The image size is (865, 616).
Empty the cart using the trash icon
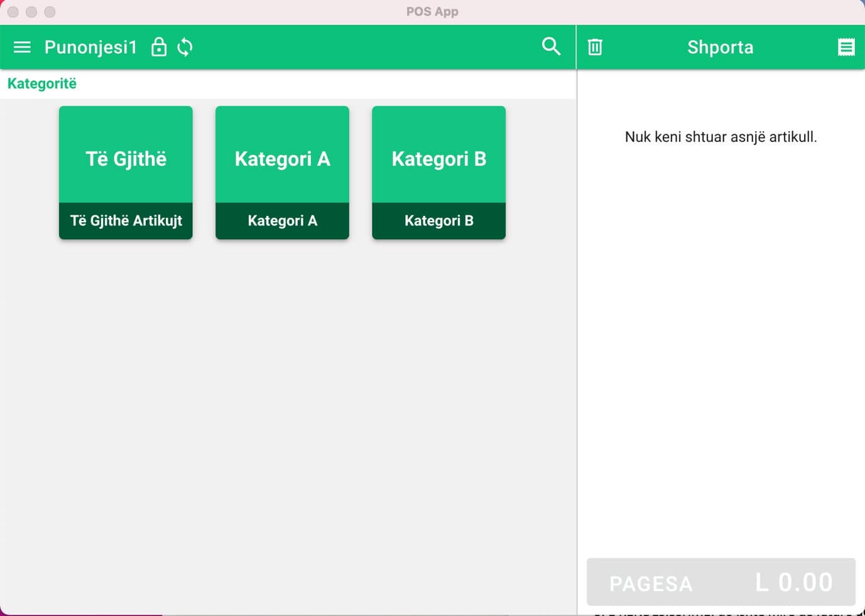click(594, 46)
